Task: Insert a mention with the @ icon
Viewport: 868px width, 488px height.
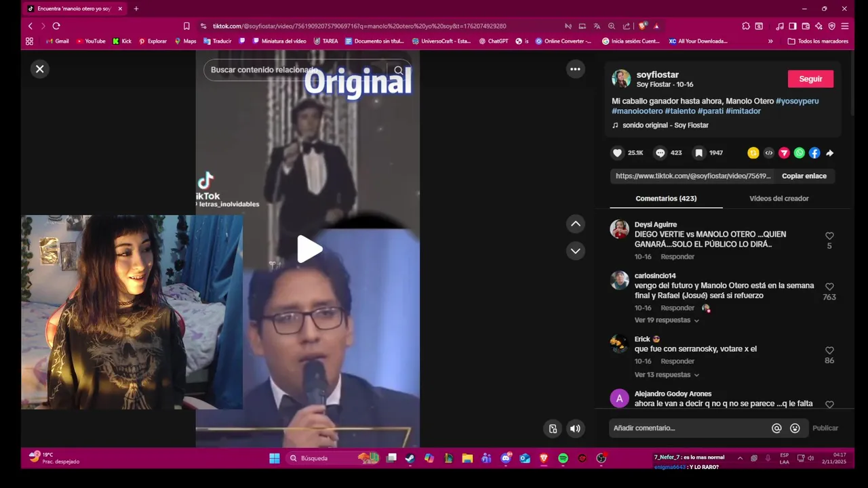Action: [776, 428]
